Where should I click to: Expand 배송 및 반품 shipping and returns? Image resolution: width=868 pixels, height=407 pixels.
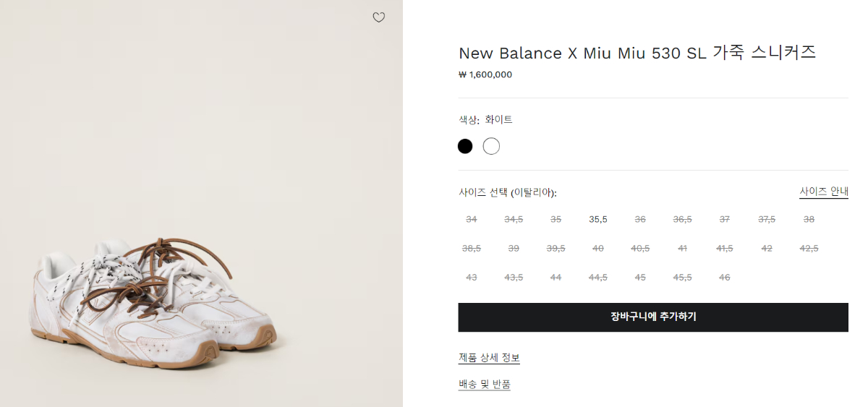[484, 384]
